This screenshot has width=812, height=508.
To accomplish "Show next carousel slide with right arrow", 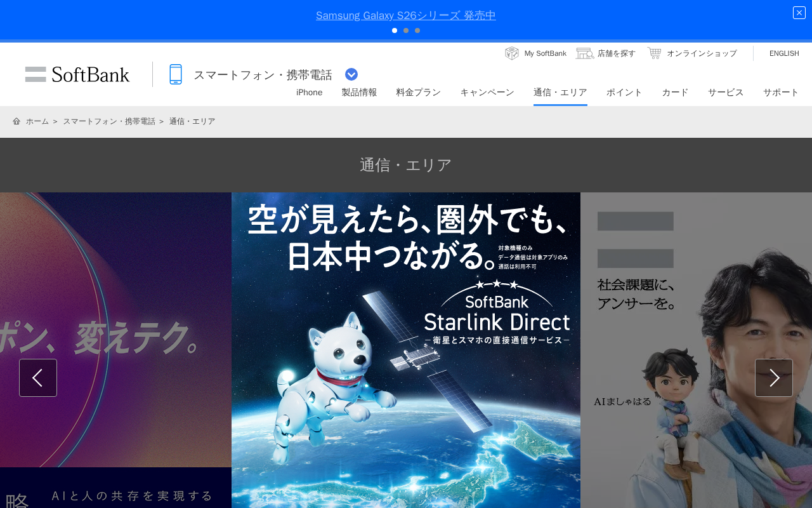I will click(774, 378).
